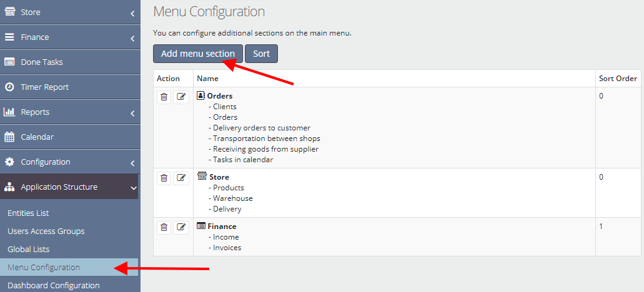Viewport: 644px width, 292px height.
Task: Expand the Store sidebar chevron
Action: tap(132, 14)
